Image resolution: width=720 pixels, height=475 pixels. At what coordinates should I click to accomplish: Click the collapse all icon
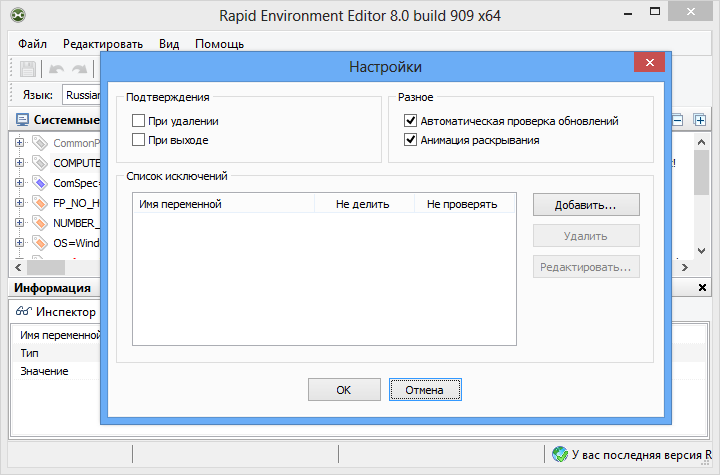678,120
